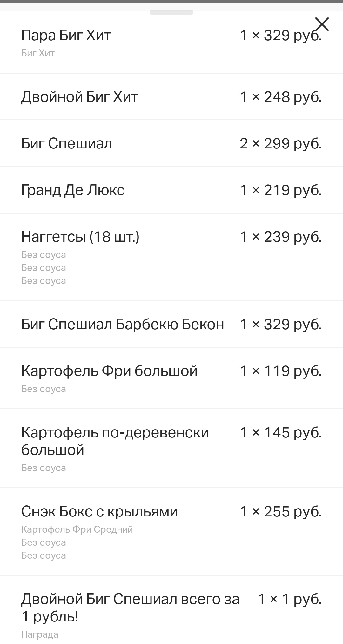Click the 1 × 248 руб. price
Image resolution: width=343 pixels, height=644 pixels.
[281, 97]
